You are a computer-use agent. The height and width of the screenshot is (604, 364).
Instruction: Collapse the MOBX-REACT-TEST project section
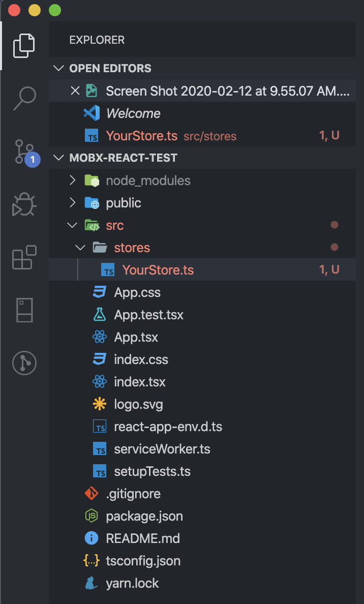(58, 158)
